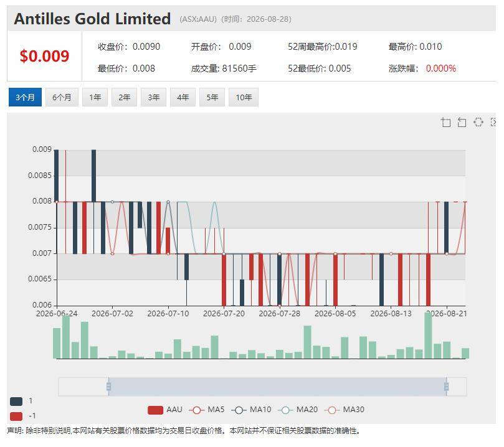Click the 52周最高价:0.019 text

click(322, 47)
